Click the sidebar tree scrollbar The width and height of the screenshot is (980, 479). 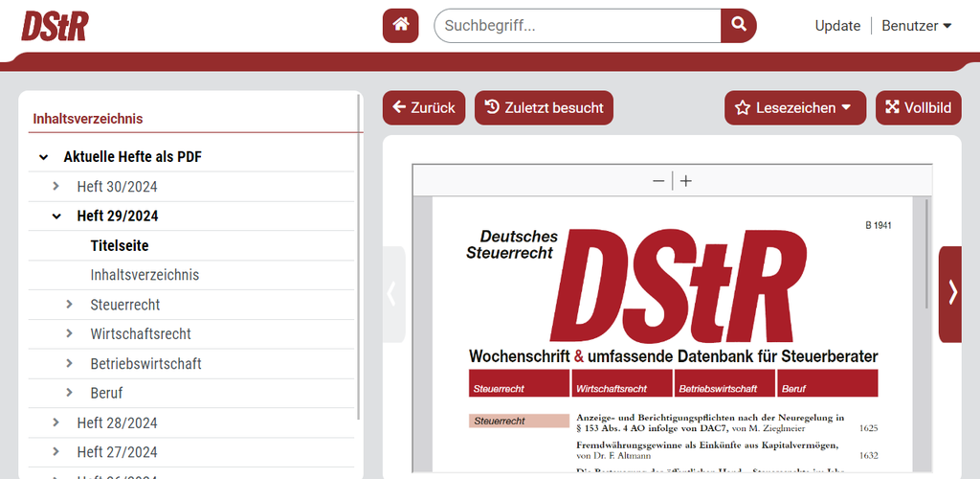coord(359,257)
